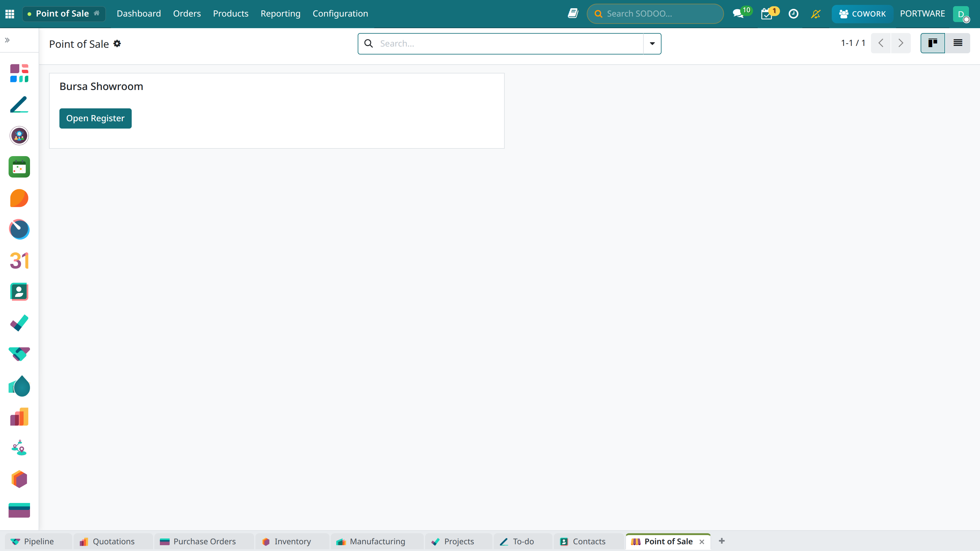Open the Contacts app icon in sidebar
The width and height of the screenshot is (980, 551).
tap(19, 292)
